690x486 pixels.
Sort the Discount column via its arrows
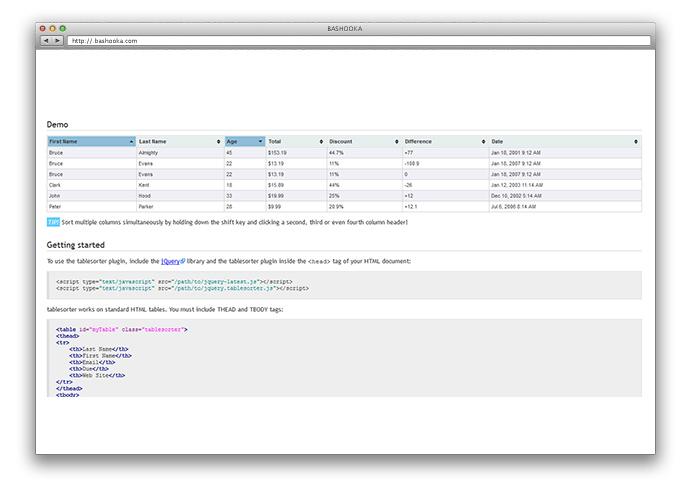(x=396, y=141)
